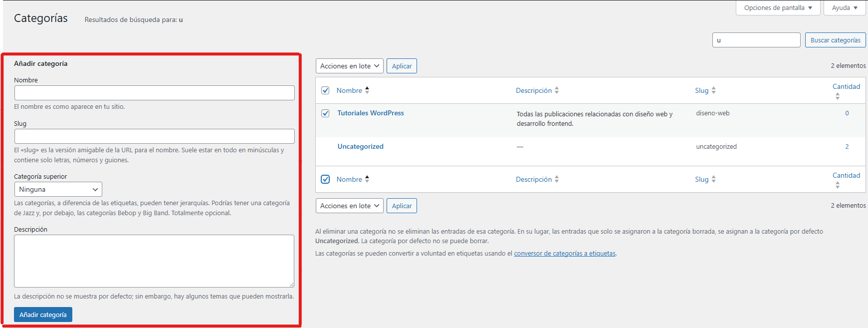Click sort arrows beside top Descripción header
Image resolution: width=868 pixels, height=328 pixels.
557,90
